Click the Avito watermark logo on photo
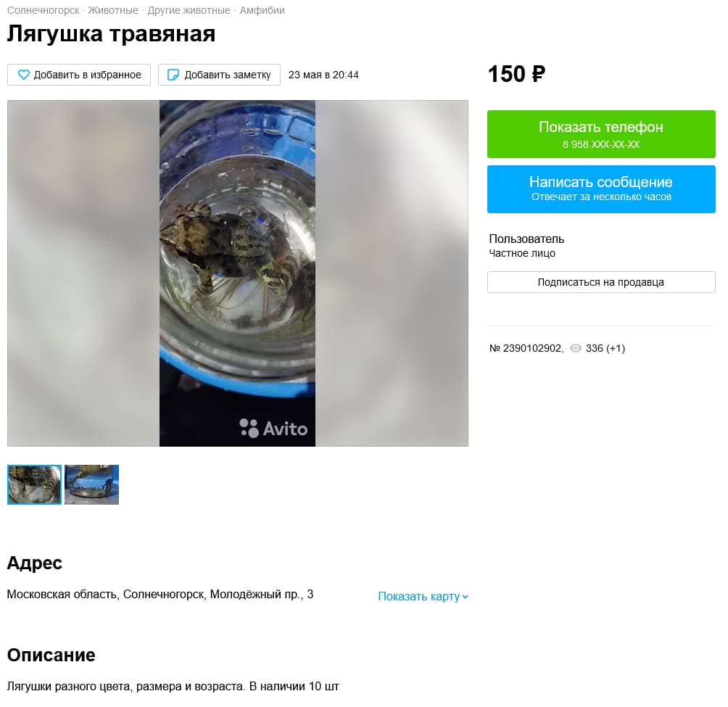This screenshot has height=707, width=728. point(273,428)
